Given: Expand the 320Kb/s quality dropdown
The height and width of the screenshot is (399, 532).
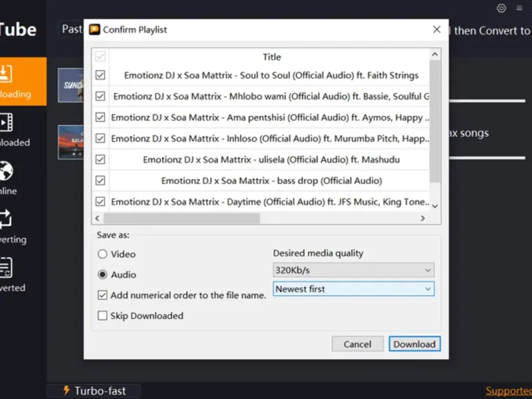Looking at the screenshot, I should pyautogui.click(x=354, y=270).
